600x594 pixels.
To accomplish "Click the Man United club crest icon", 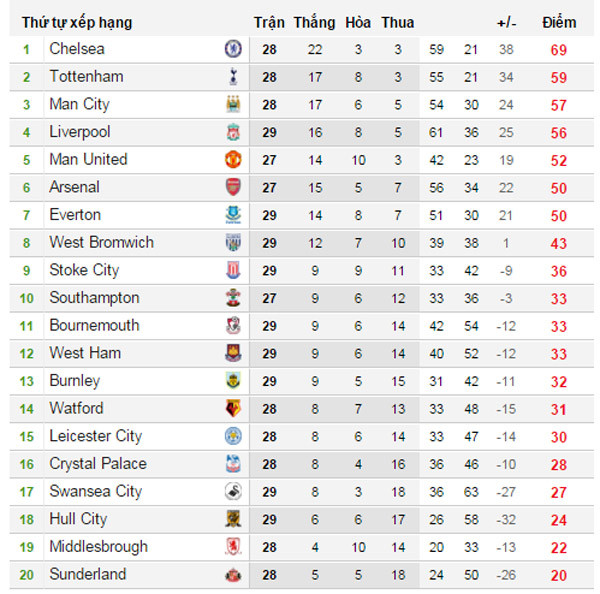I will [233, 160].
